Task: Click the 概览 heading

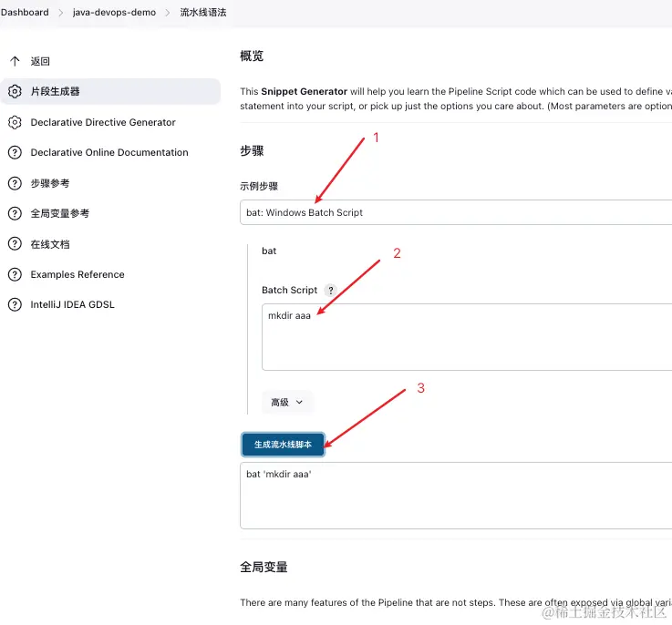Action: click(252, 56)
